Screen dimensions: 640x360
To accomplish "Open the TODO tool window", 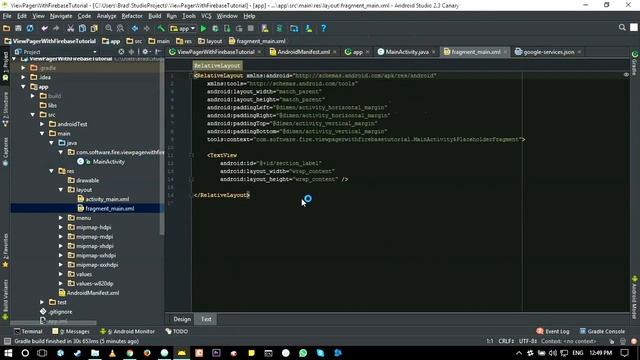I will (177, 331).
